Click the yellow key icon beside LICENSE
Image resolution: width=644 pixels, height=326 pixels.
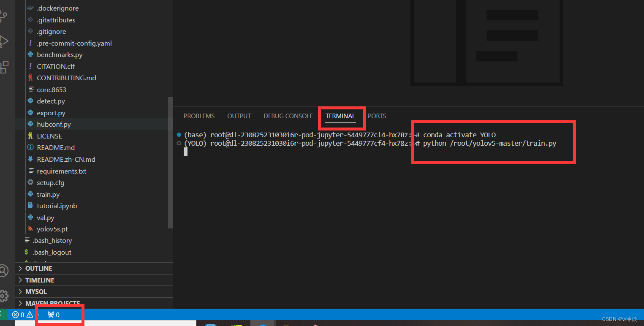(x=30, y=136)
